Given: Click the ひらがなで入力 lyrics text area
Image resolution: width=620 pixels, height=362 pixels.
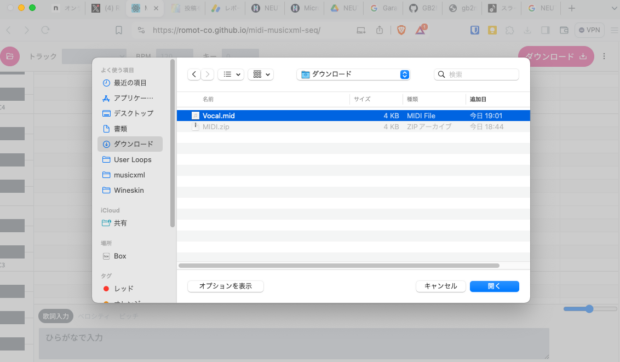Looking at the screenshot, I should 294,343.
